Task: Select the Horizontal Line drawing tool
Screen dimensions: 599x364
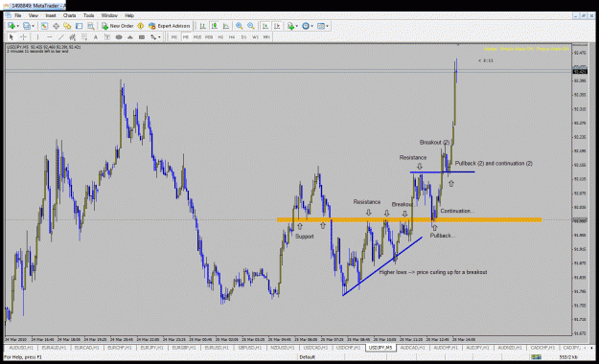Action: [x=49, y=37]
